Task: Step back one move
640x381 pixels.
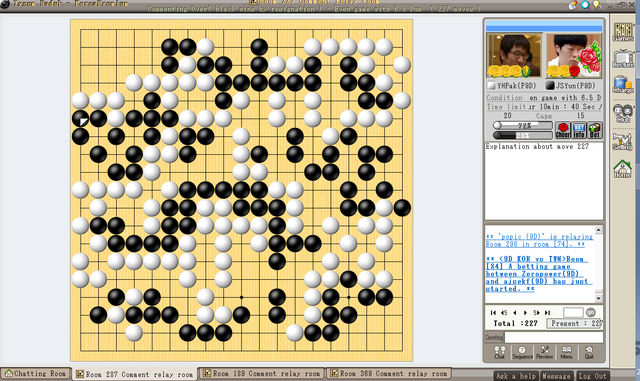Action: click(515, 312)
